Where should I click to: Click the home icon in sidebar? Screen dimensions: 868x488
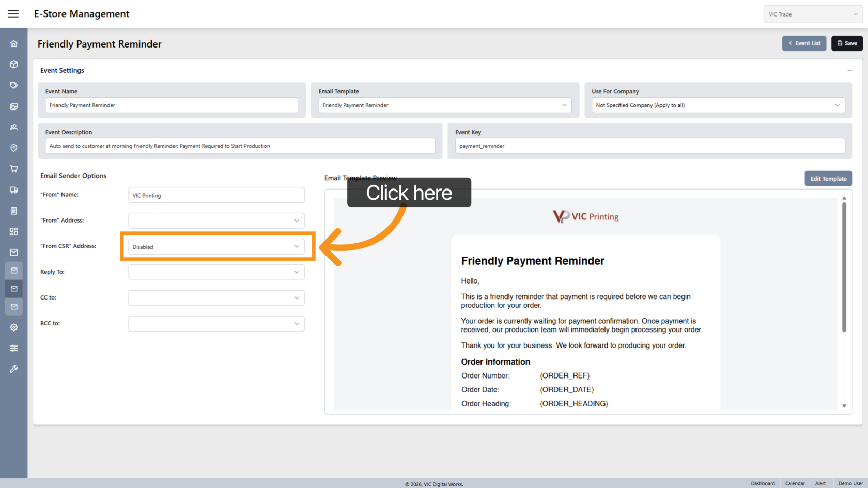click(x=14, y=44)
